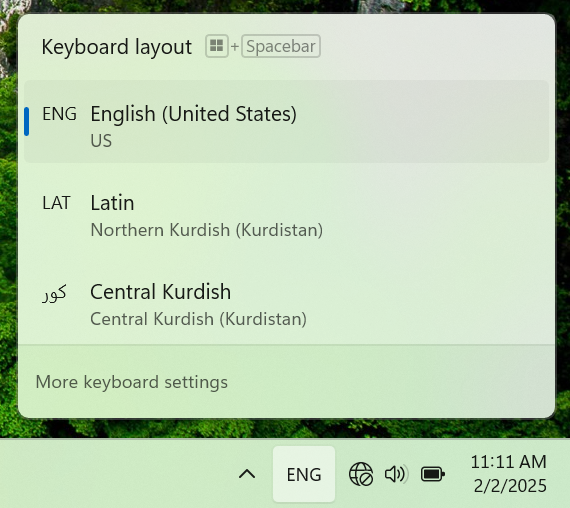570x508 pixels.
Task: Expand hidden system tray icons chevron
Action: pos(247,474)
